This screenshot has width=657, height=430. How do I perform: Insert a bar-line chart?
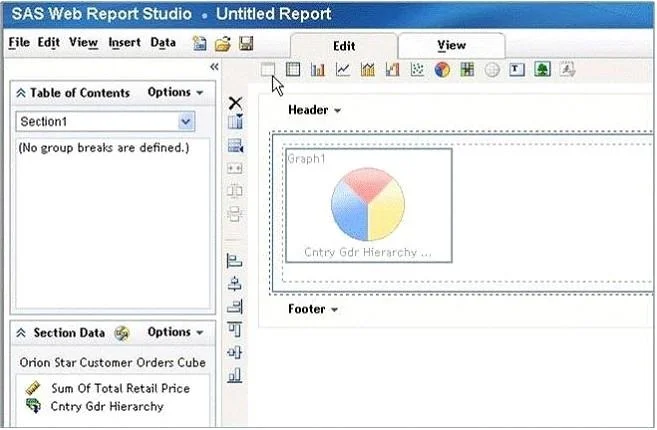tap(367, 69)
